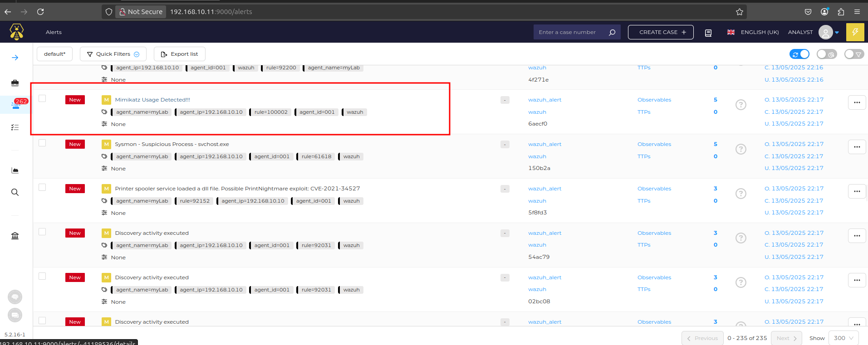868x345 pixels.
Task: Switch language from English (UK)
Action: (x=753, y=32)
